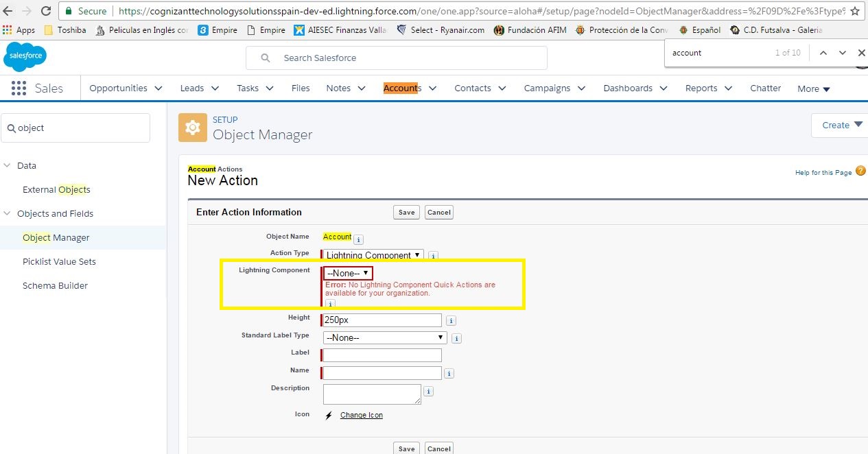Open the Create dropdown button
This screenshot has height=454, width=868.
[840, 126]
